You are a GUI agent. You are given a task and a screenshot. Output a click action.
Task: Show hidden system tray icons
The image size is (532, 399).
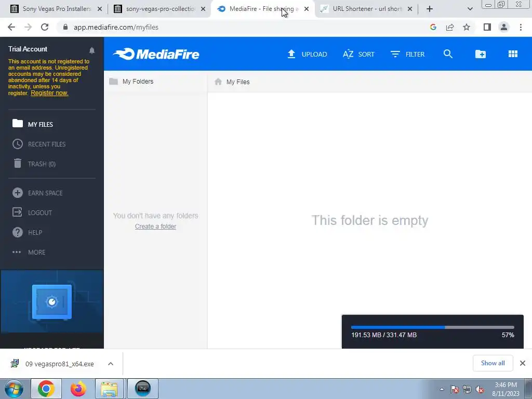point(442,389)
